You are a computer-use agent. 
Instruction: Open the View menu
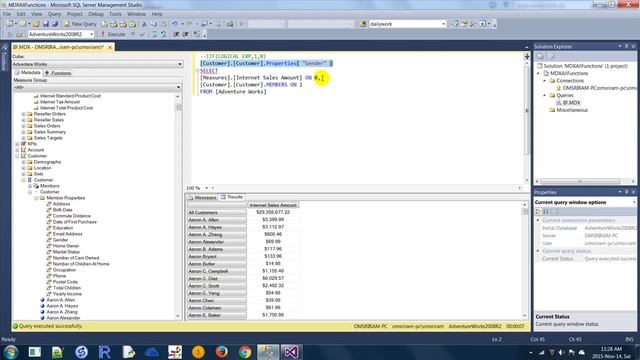click(x=37, y=14)
